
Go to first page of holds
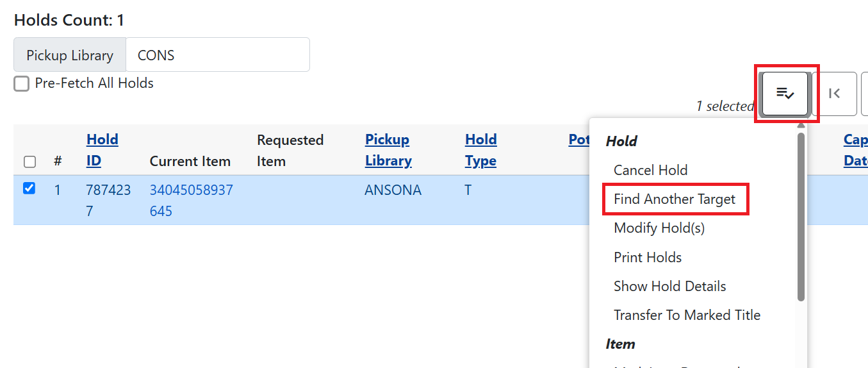click(834, 94)
